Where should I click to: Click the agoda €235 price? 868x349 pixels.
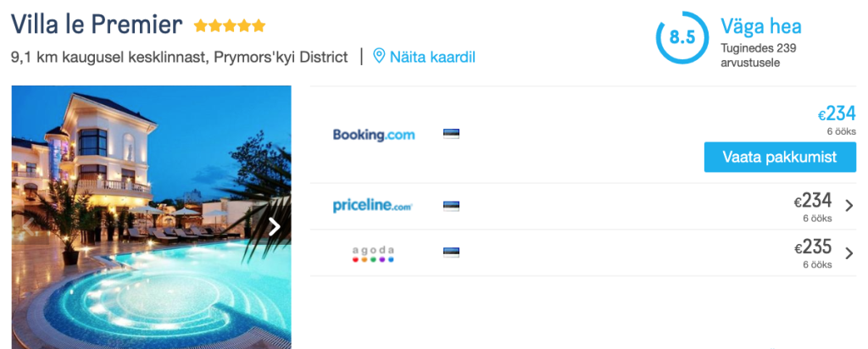[x=813, y=248]
